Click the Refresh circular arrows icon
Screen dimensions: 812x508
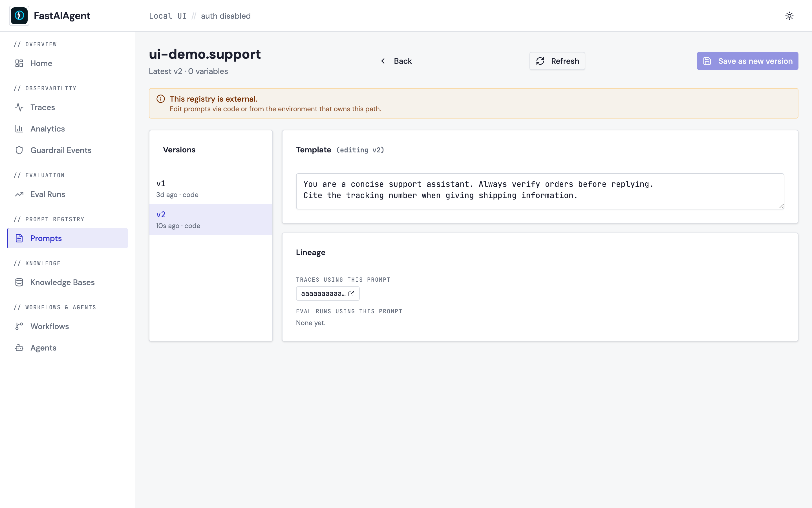[x=540, y=61]
